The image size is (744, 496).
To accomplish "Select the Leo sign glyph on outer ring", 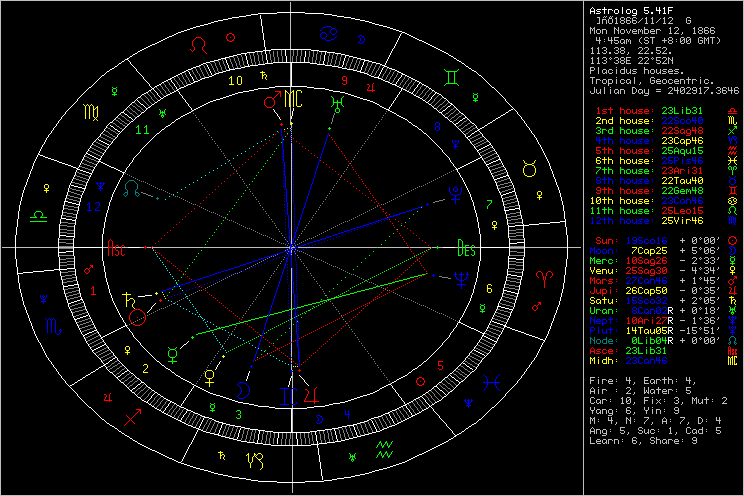I will [200, 45].
